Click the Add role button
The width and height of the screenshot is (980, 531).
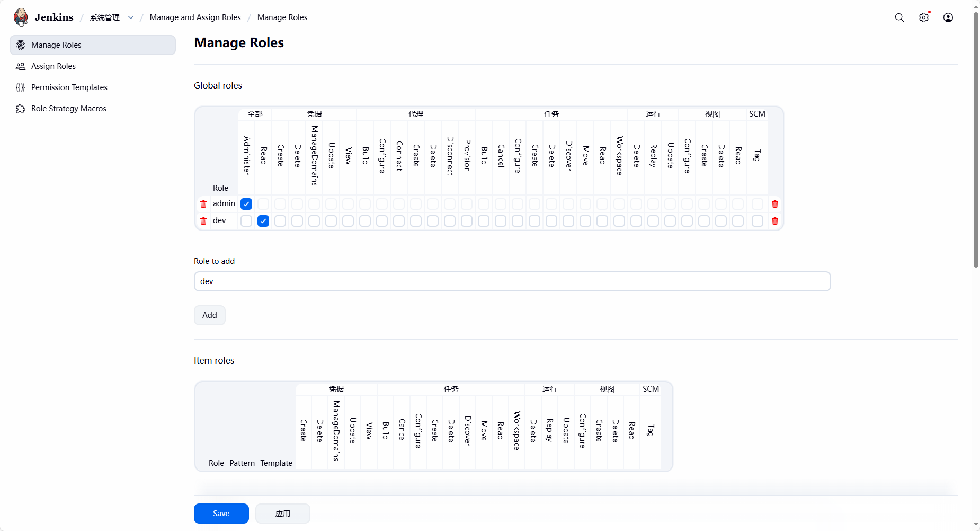tap(209, 315)
